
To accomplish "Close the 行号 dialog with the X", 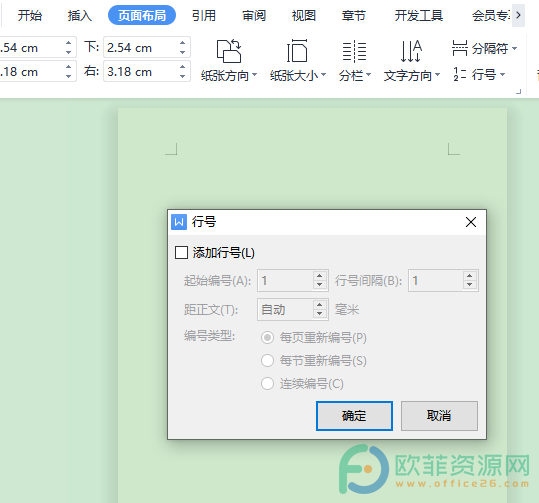I will (471, 222).
